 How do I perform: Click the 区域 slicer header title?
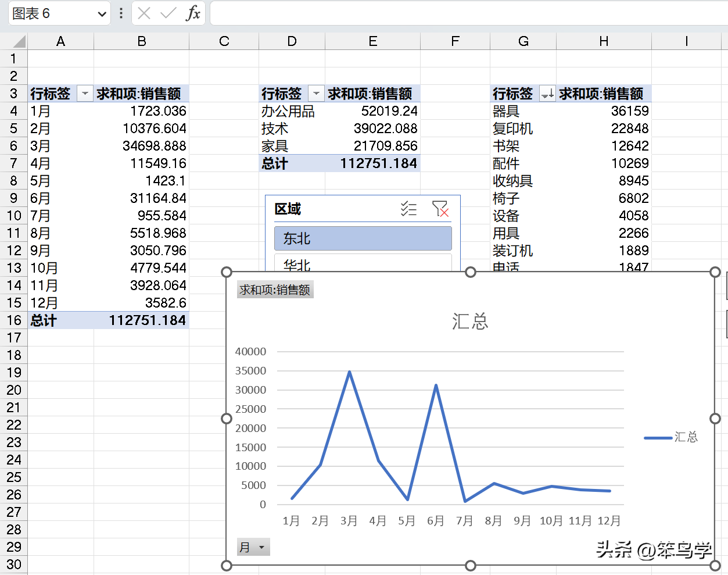coord(288,209)
